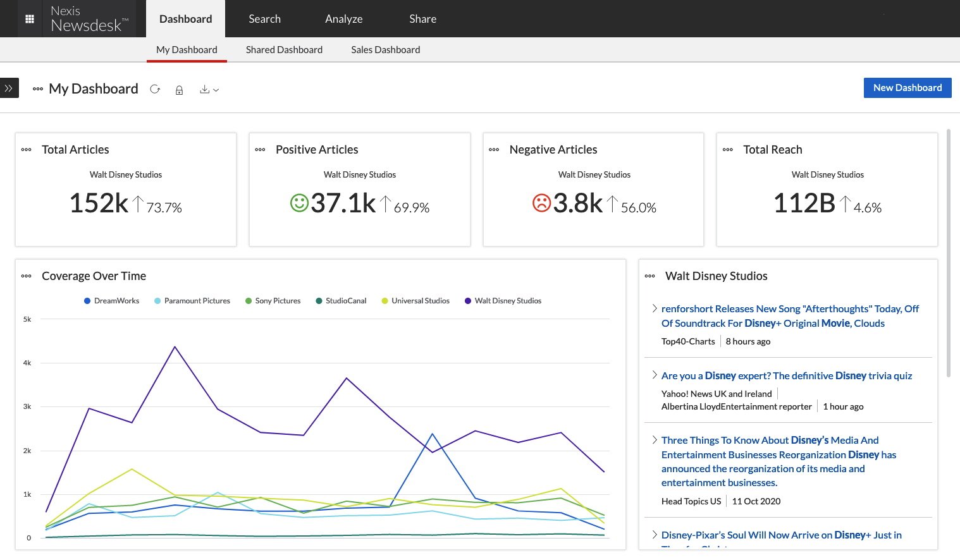Click Total Reach upward trend arrow
The height and width of the screenshot is (560, 960).
(x=845, y=204)
